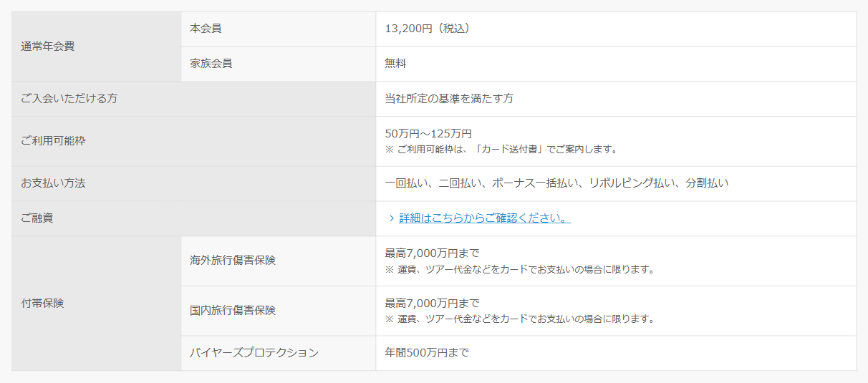Click the お支払い方法 label
Screen dimensions: 868x383
[x=53, y=183]
